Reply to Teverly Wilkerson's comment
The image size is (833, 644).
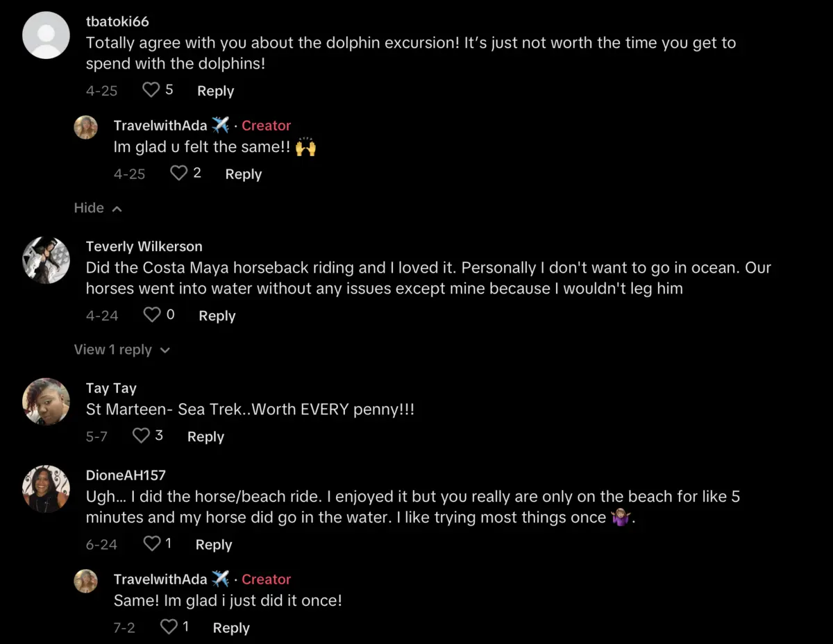point(217,316)
